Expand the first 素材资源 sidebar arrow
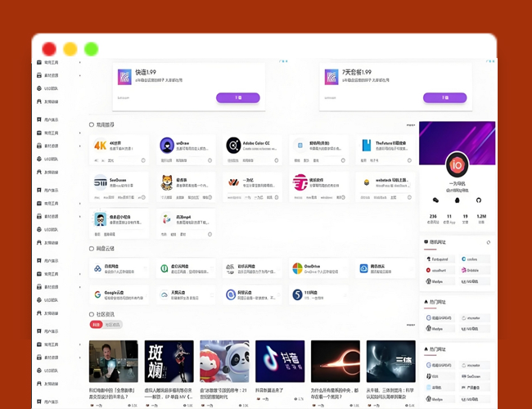The width and height of the screenshot is (532, 409). 80,76
